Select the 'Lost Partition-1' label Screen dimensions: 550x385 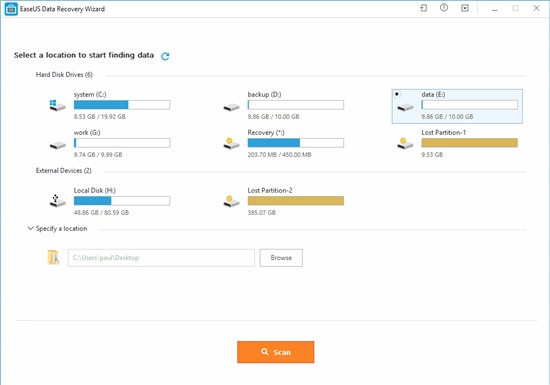[443, 133]
